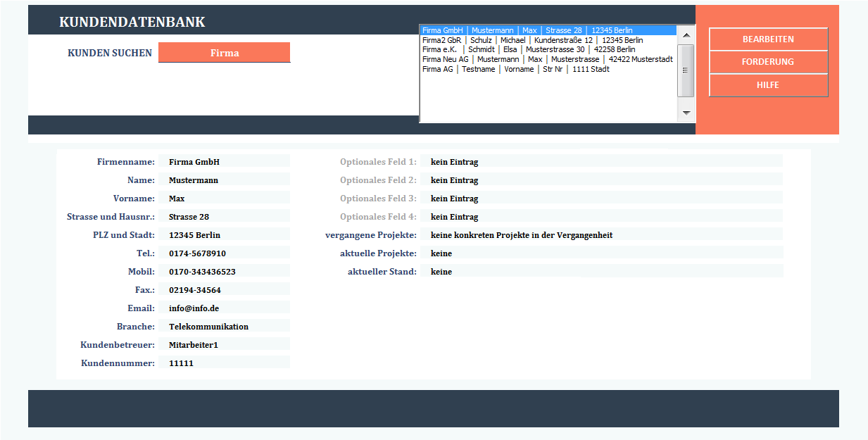Open the FORDERUNG section
The height and width of the screenshot is (440, 868).
pos(768,62)
